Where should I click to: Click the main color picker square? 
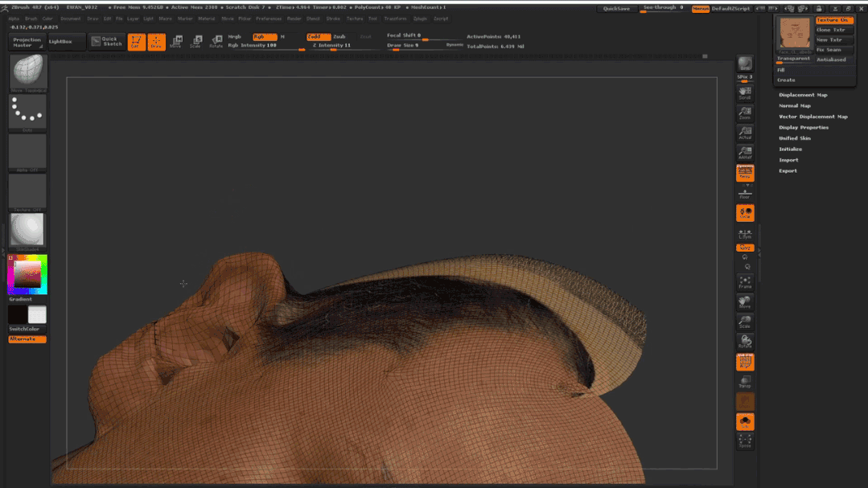27,274
